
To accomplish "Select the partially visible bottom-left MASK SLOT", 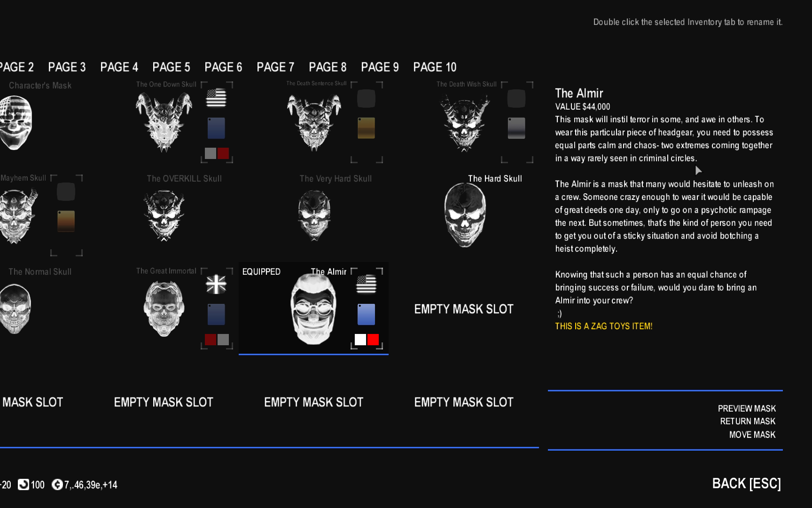I will coord(32,402).
